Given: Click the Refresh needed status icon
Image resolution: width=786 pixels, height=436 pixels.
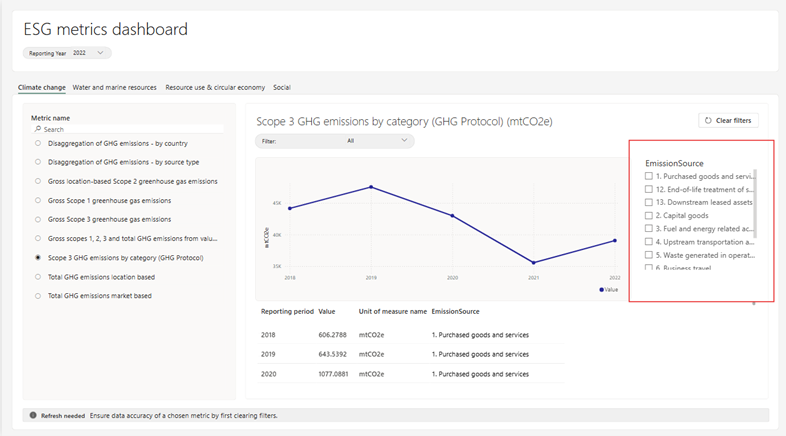Looking at the screenshot, I should (x=33, y=415).
